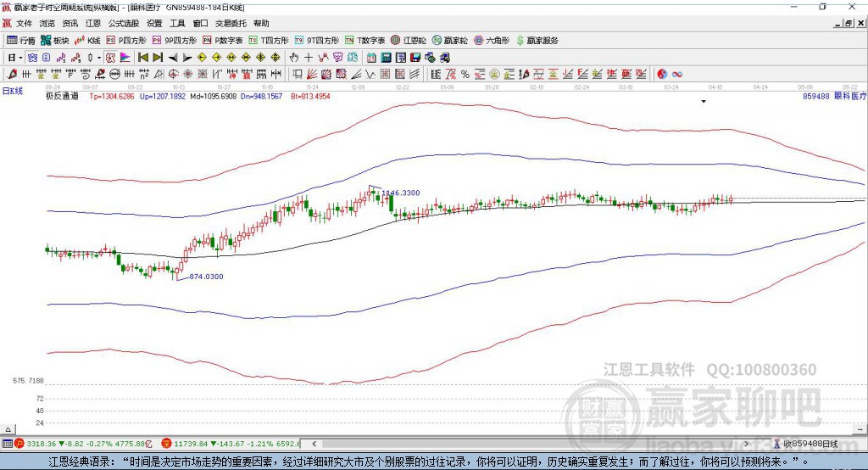
Task: Open the calculator icon
Action: (x=386, y=58)
